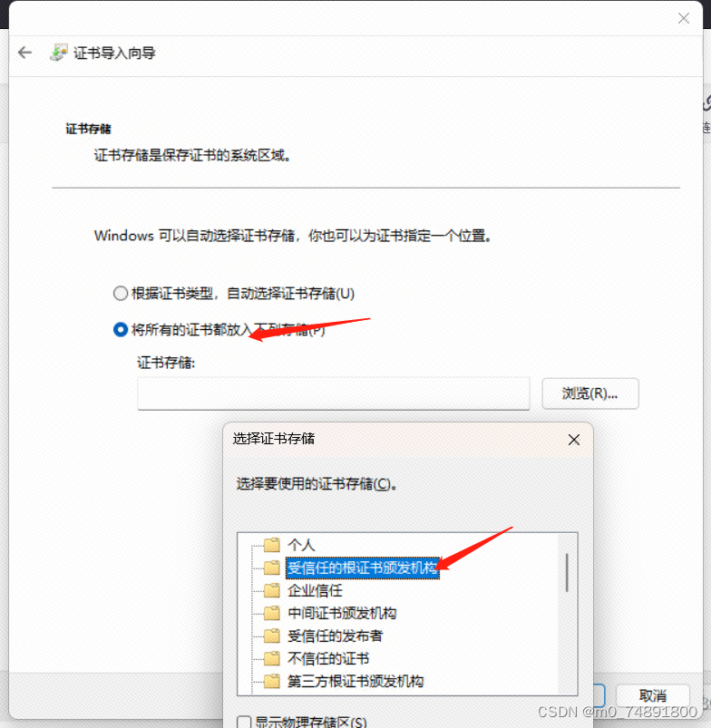
Task: Click the folder icon beside 企业信任
Action: [x=272, y=590]
